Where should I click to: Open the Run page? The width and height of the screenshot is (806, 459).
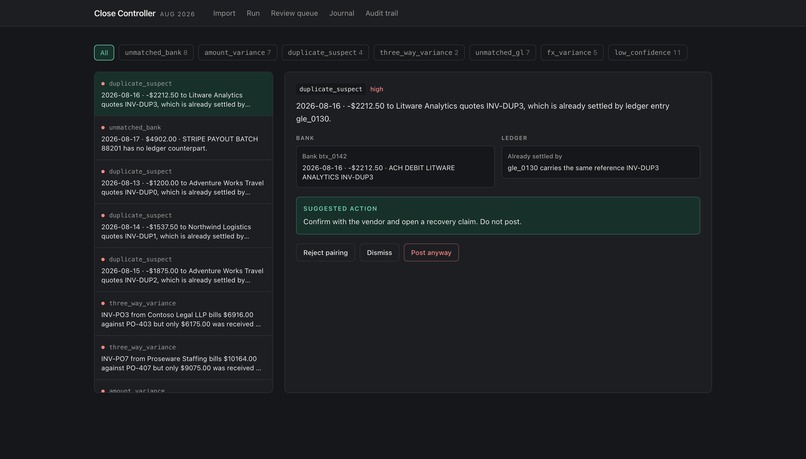[x=253, y=13]
